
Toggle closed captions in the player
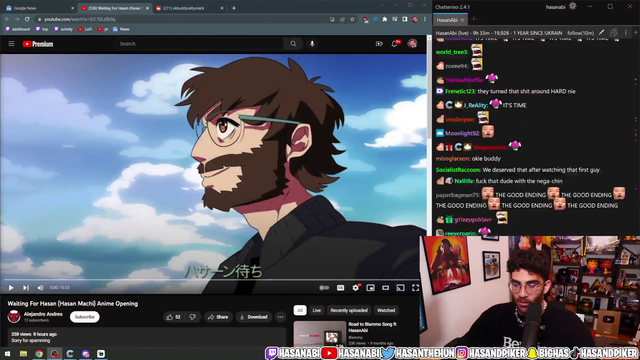click(x=340, y=288)
